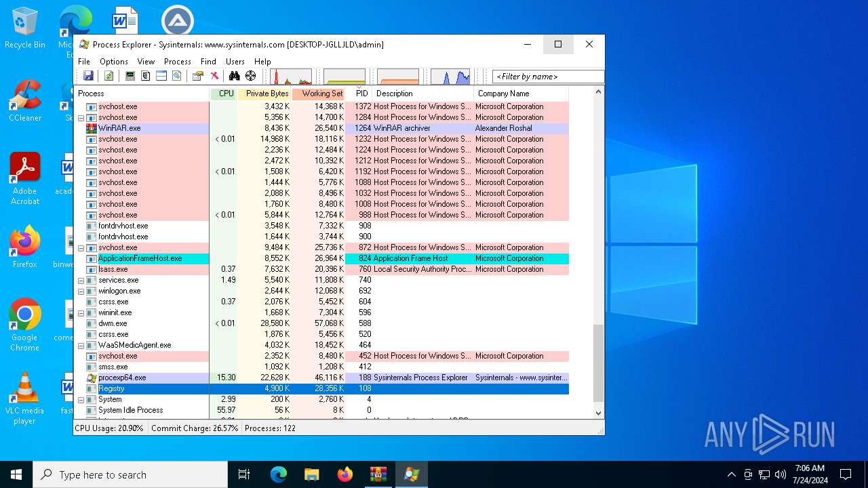
Task: Sort by the Description column header
Action: coord(423,94)
